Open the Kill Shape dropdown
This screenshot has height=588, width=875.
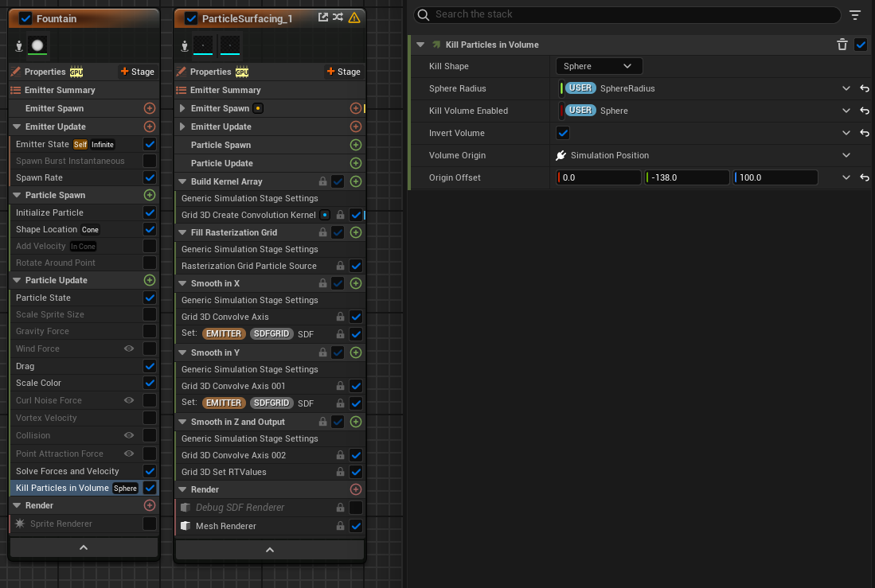coord(598,66)
